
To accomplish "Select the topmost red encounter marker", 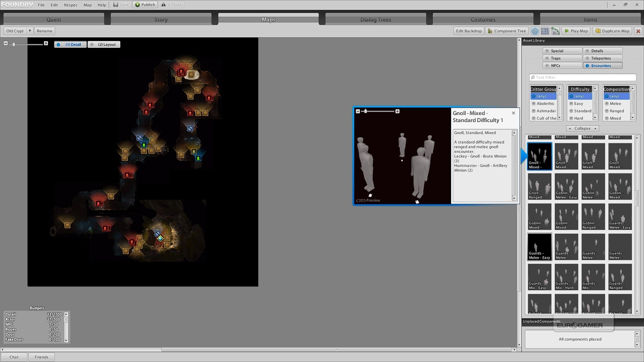I will tap(181, 71).
